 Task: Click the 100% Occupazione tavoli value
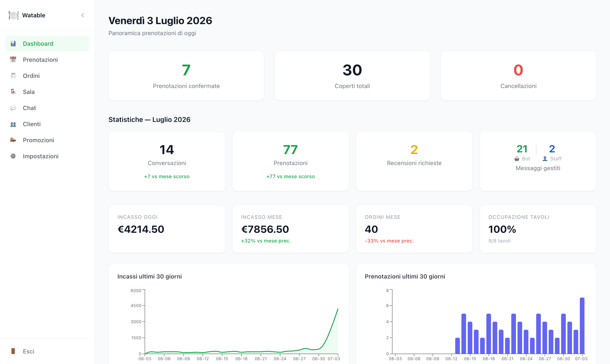pyautogui.click(x=502, y=229)
